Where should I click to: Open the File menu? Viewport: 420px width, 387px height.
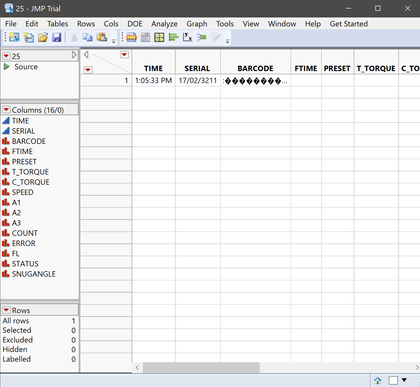pos(11,24)
